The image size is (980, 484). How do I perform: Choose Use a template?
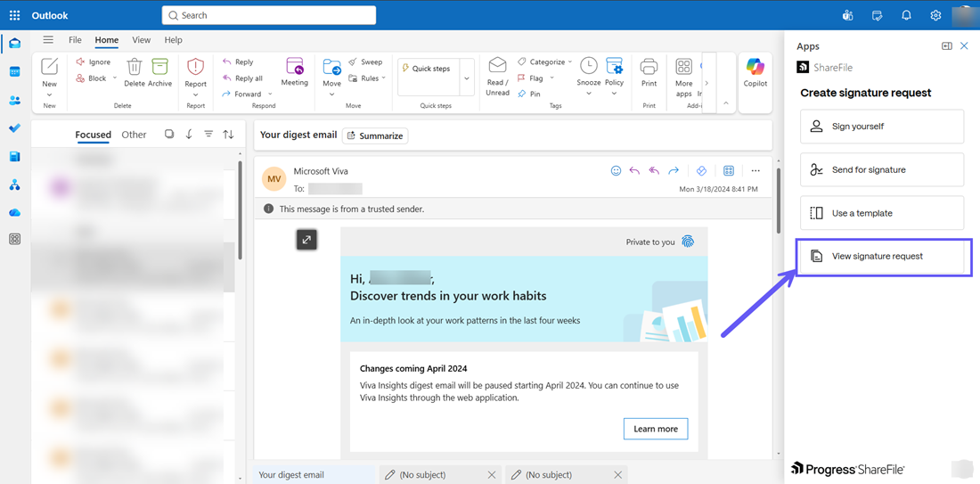click(882, 213)
